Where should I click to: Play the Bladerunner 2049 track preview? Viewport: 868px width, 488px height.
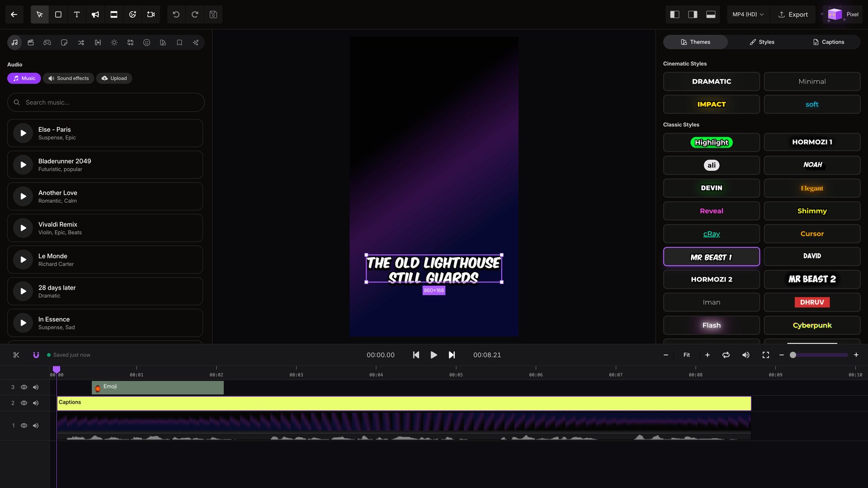pos(23,165)
